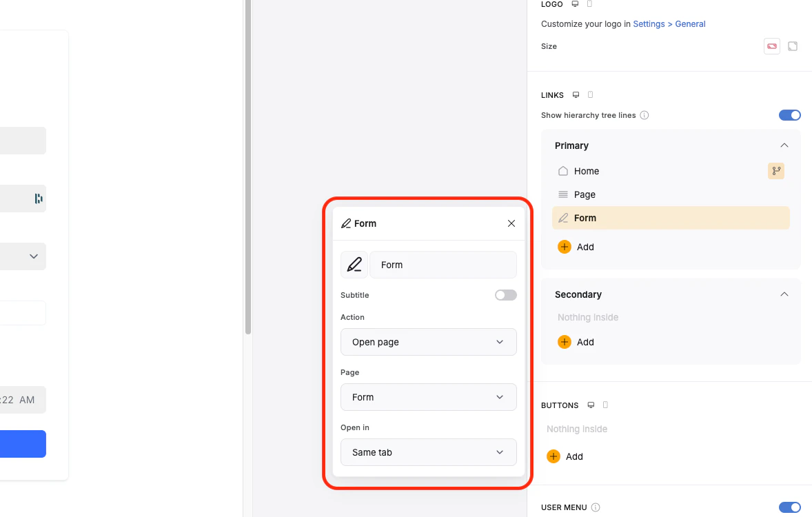Click the desktop device icon next to BUTTONS
The height and width of the screenshot is (517, 812).
(591, 405)
